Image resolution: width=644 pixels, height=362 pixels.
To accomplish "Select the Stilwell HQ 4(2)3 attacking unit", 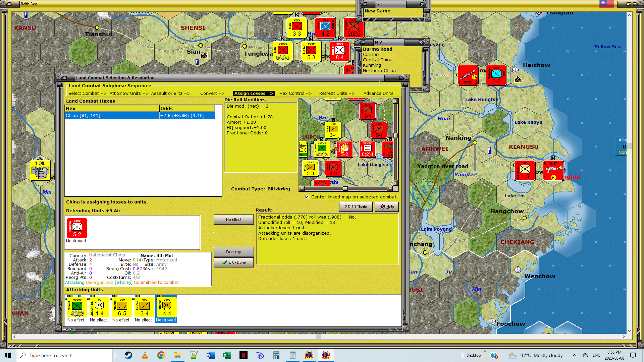I will (77, 307).
